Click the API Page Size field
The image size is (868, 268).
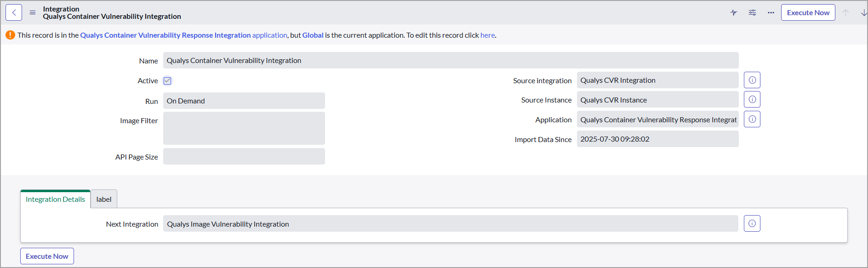(244, 156)
